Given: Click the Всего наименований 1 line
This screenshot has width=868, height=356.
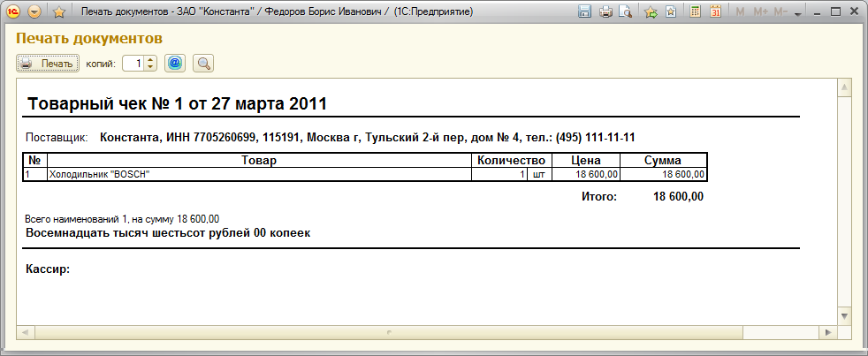Looking at the screenshot, I should tap(122, 219).
